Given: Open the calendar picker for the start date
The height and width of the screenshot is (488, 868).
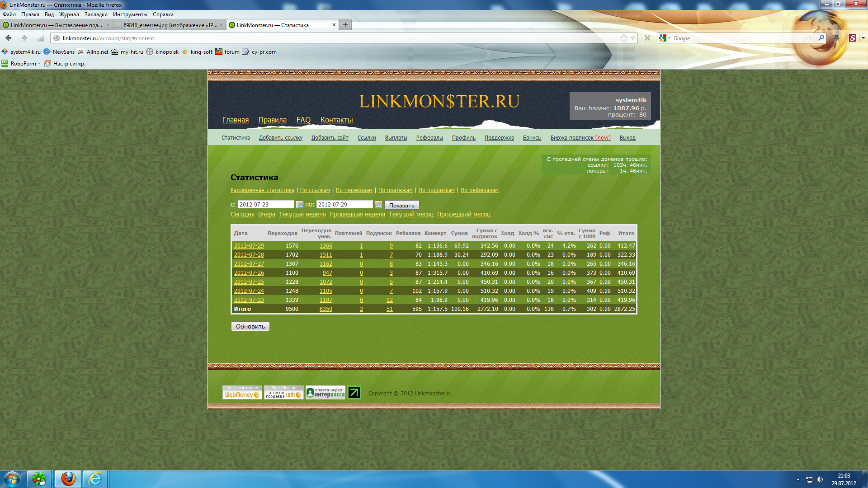Looking at the screenshot, I should 299,205.
